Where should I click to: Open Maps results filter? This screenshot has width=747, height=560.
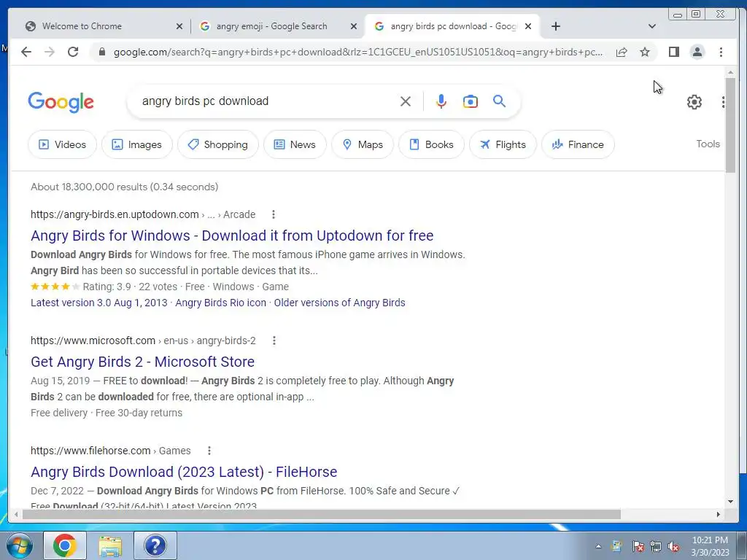(363, 144)
